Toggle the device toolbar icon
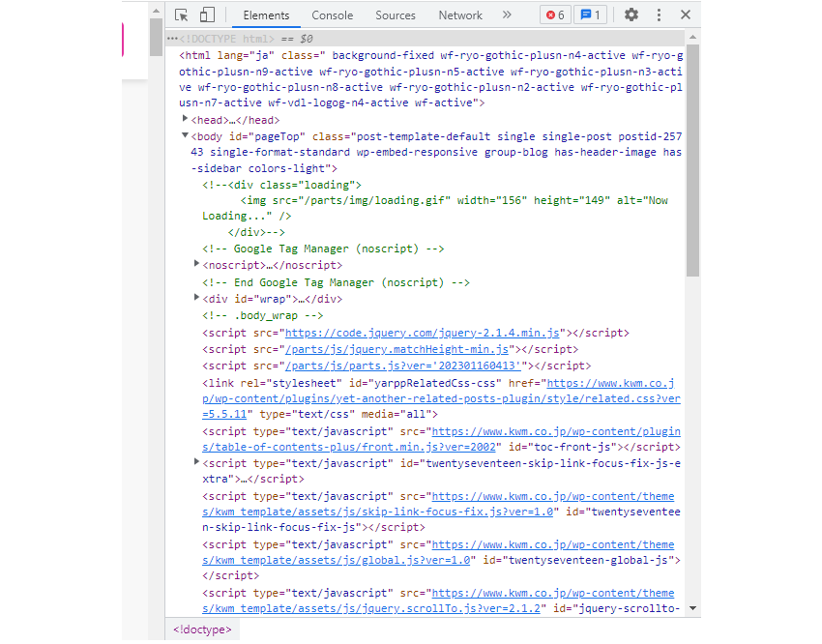The image size is (822, 644). click(x=207, y=15)
